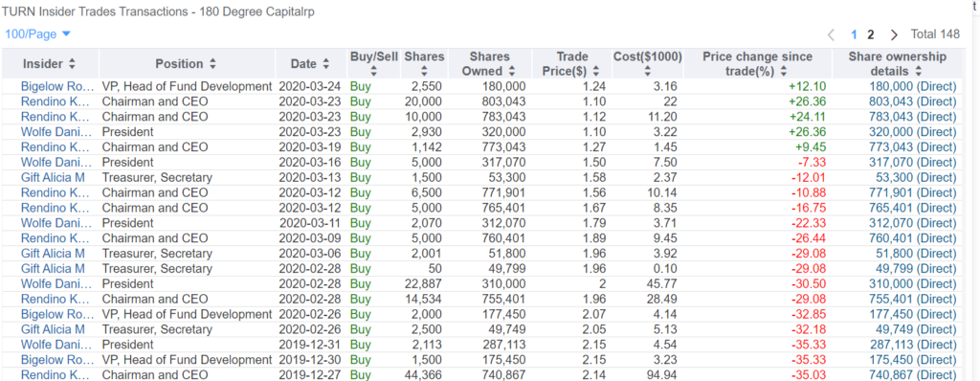Viewport: 980px width, 381px height.
Task: Click the 2020-03-16 date cell
Action: point(309,162)
